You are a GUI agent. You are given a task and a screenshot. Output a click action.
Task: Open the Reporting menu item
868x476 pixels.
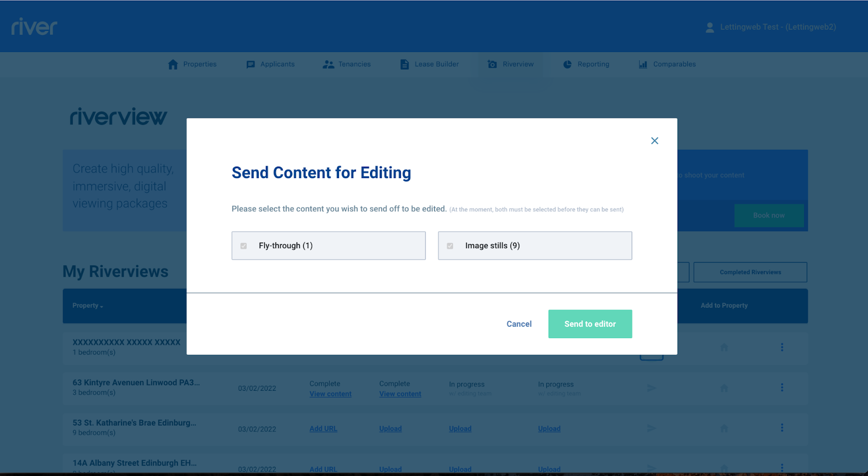coord(593,65)
